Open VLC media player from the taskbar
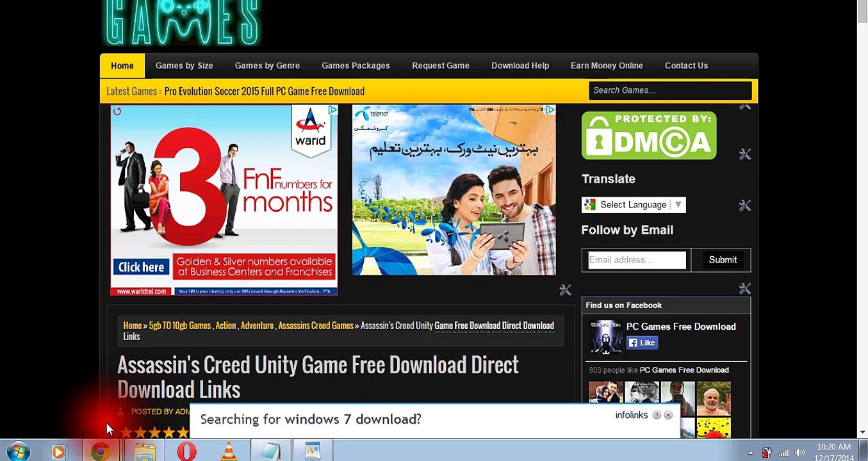Screen dimensions: 868x461 [x=229, y=451]
